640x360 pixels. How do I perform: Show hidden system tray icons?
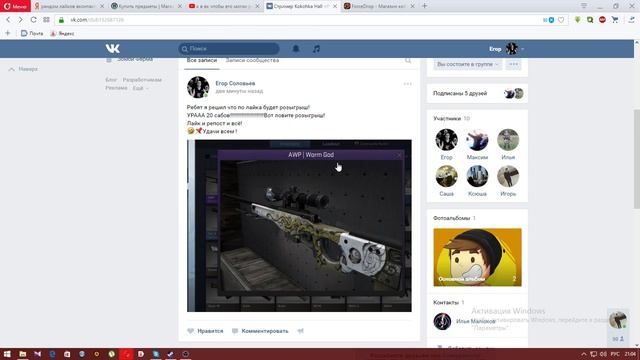tap(584, 354)
